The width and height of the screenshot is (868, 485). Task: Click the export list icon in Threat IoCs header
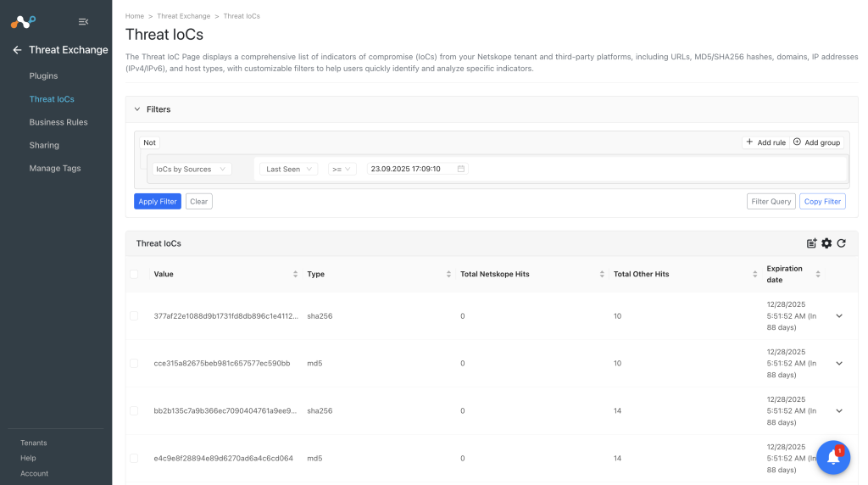811,243
